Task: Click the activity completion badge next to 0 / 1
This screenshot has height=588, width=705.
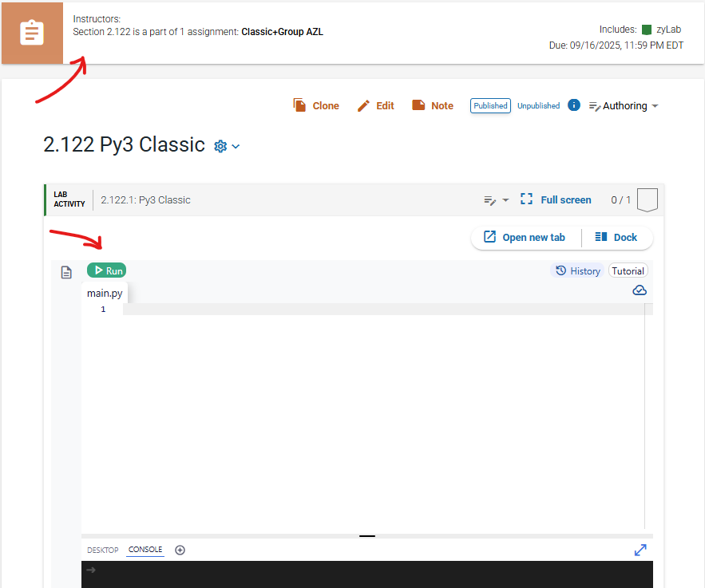Action: pyautogui.click(x=647, y=200)
